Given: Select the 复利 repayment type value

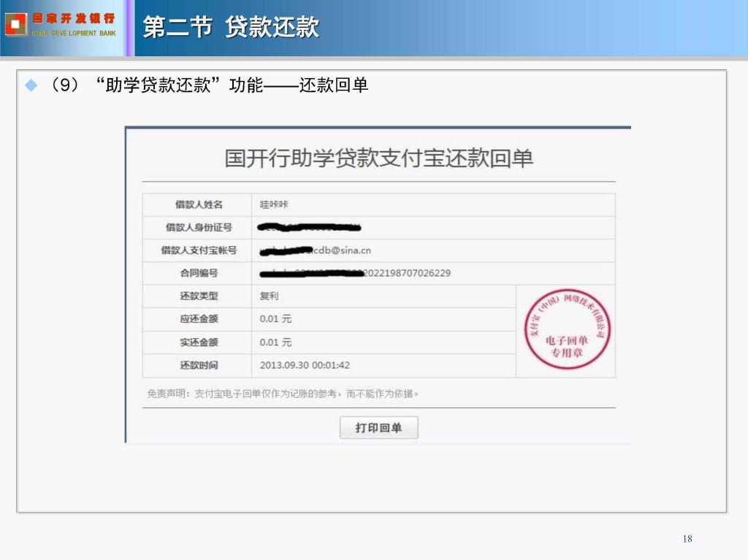Looking at the screenshot, I should click(x=269, y=296).
